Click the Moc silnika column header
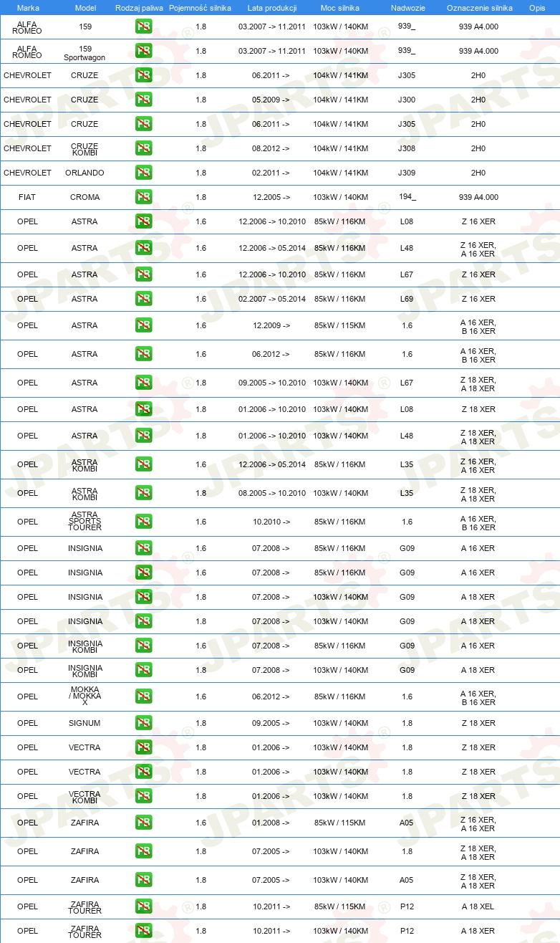560x943 pixels. [x=340, y=8]
